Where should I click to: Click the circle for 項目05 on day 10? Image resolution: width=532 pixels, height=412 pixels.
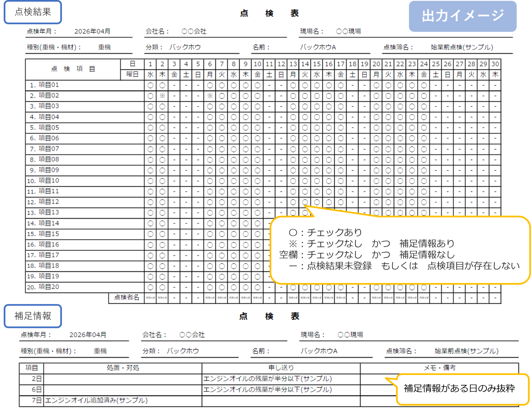click(257, 128)
